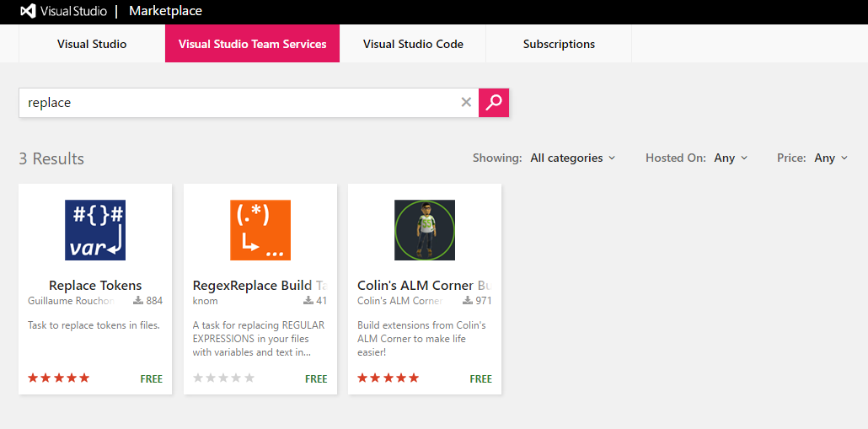The width and height of the screenshot is (868, 429).
Task: Open Colin's ALM Corner Build title
Action: pyautogui.click(x=425, y=286)
